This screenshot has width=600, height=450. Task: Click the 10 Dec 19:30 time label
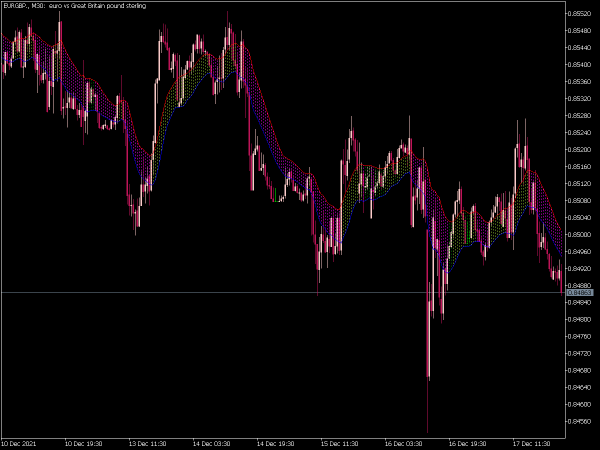pos(83,444)
